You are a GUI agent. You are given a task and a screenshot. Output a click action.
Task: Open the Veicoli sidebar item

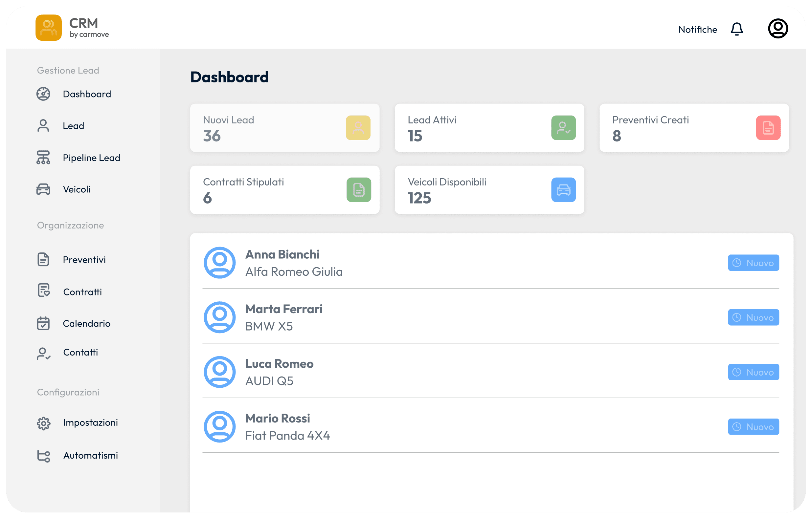(77, 189)
